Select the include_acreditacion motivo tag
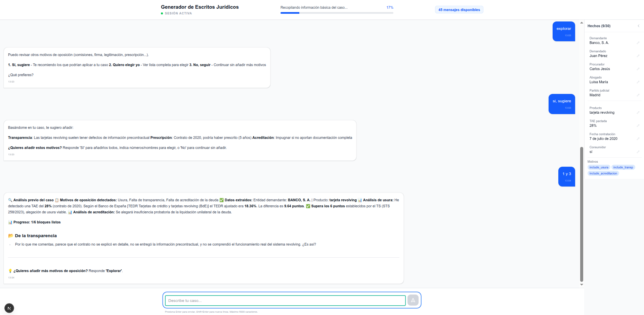The width and height of the screenshot is (644, 315). tap(603, 173)
